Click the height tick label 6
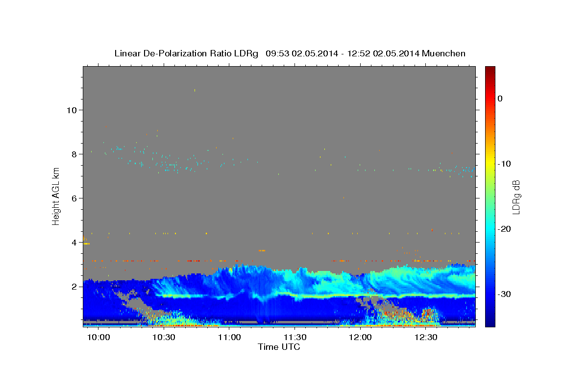The width and height of the screenshot is (588, 392). (x=74, y=198)
